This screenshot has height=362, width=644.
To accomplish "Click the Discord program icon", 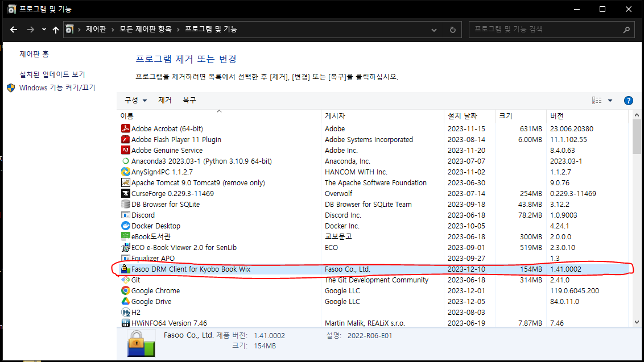I will pyautogui.click(x=126, y=215).
